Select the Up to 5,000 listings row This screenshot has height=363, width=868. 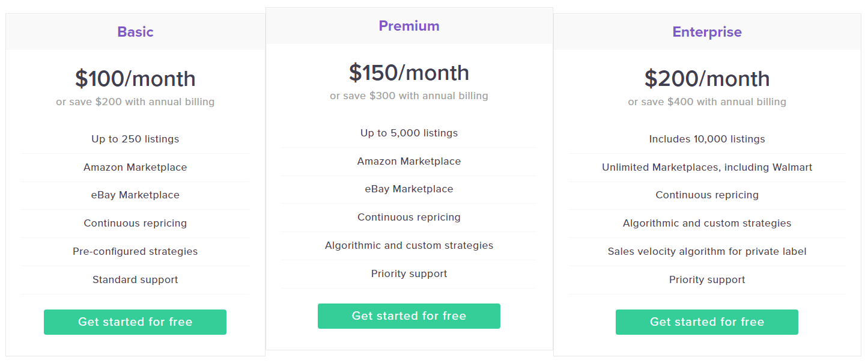pos(409,133)
